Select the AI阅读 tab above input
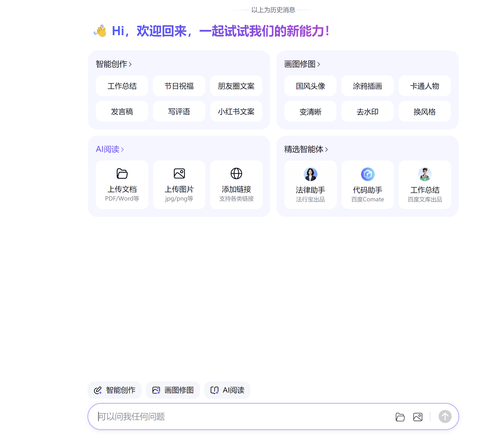The height and width of the screenshot is (435, 504). [x=227, y=390]
